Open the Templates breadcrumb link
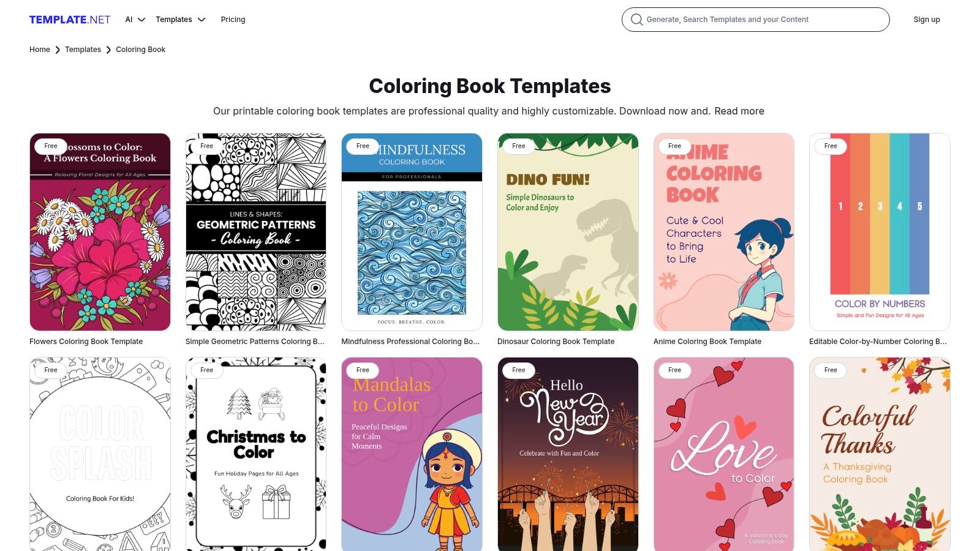980x551 pixels. (83, 50)
